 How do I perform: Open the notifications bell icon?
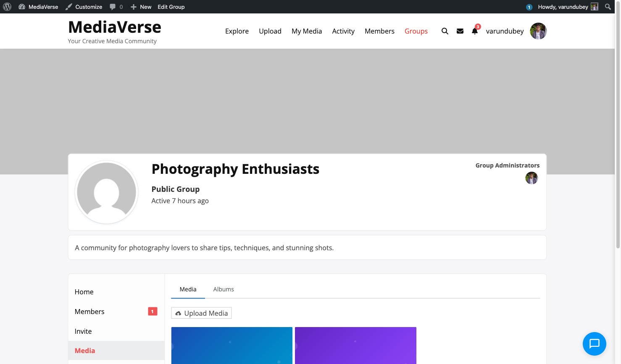[474, 31]
